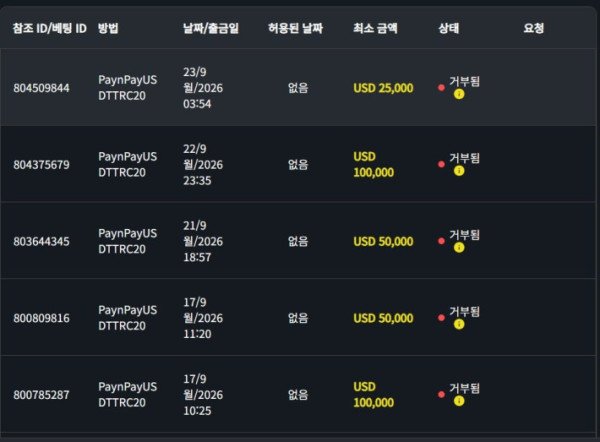Screen dimensions: 600x442
Task: Click red status dot in 800785287 row
Action: [441, 394]
